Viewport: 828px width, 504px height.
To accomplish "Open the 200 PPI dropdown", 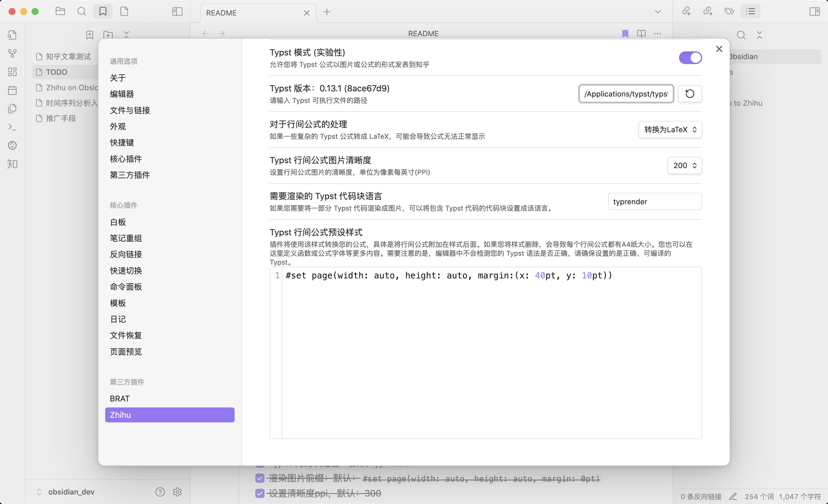I will (685, 166).
